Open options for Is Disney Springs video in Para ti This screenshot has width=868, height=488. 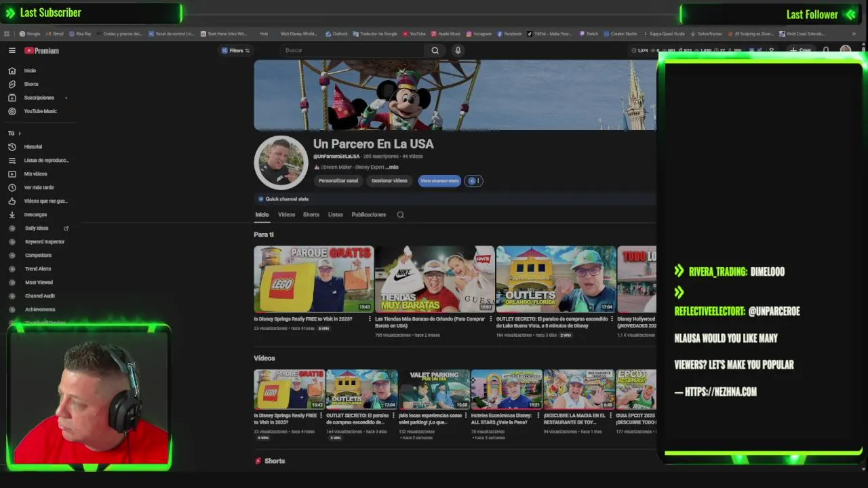(x=370, y=319)
